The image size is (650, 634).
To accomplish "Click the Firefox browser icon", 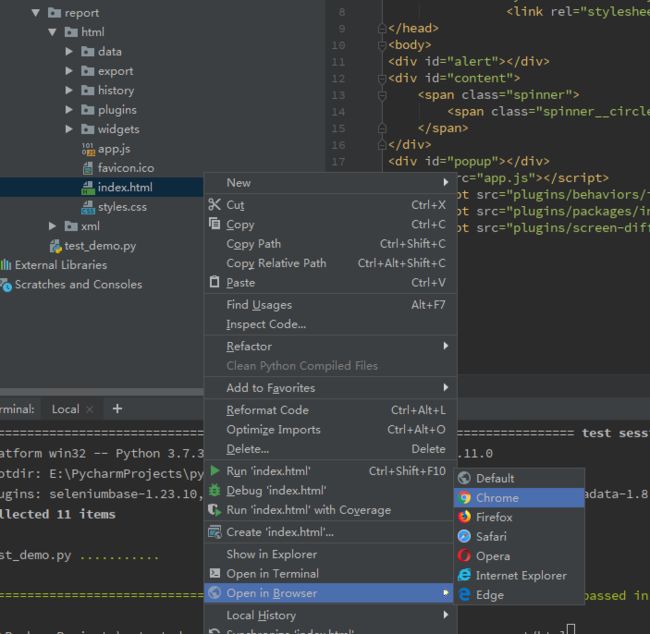I will point(464,517).
